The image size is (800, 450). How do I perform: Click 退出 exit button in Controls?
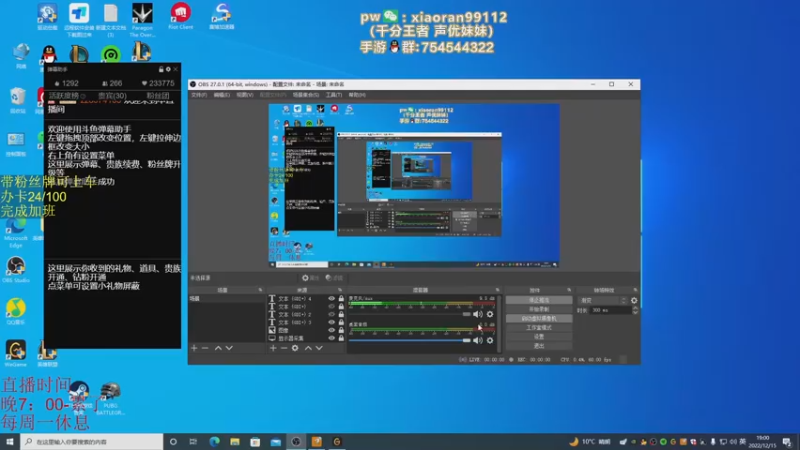coord(539,346)
